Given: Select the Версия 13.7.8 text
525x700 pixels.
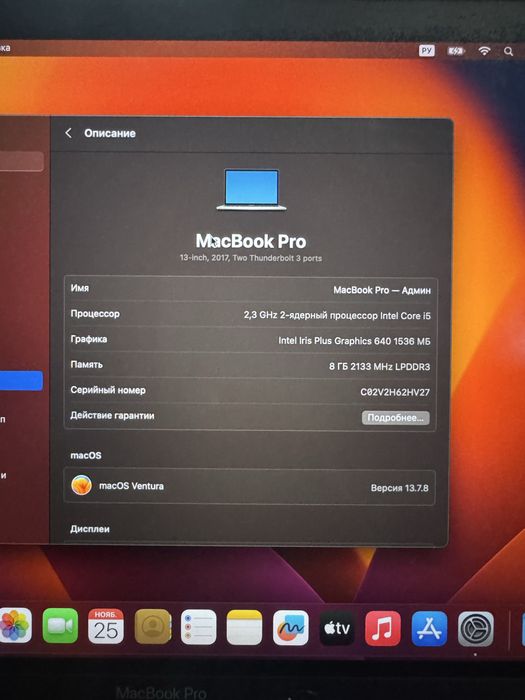Looking at the screenshot, I should coord(399,488).
